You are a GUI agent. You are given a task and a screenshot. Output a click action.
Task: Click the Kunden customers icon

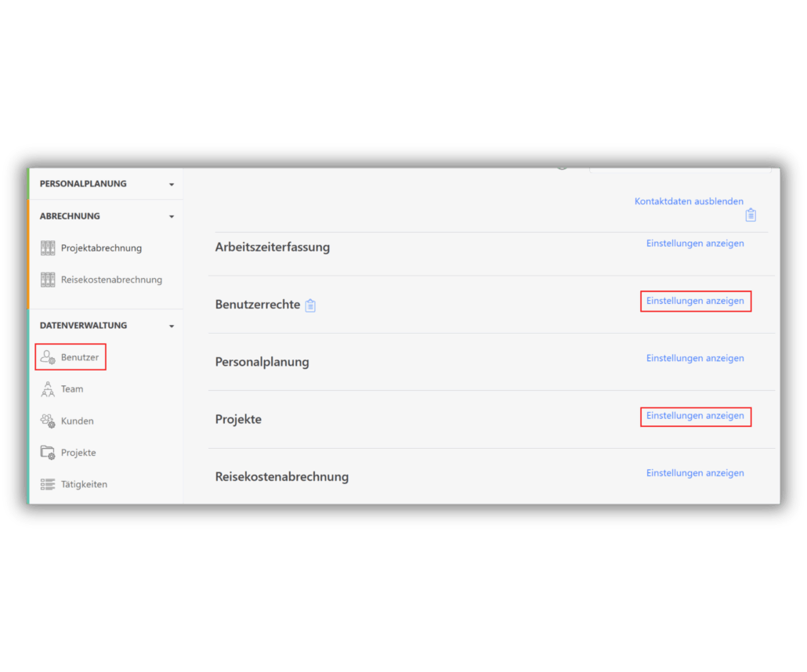click(48, 421)
